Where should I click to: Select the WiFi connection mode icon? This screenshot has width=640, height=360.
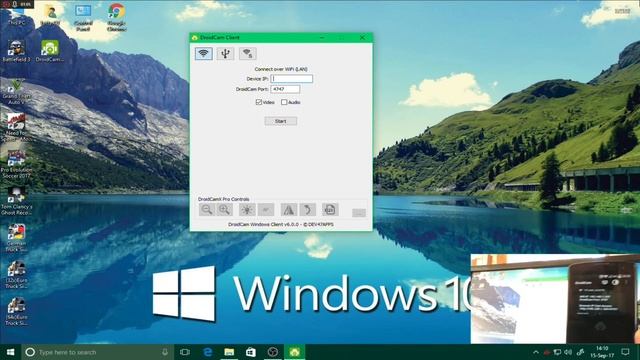[x=204, y=53]
